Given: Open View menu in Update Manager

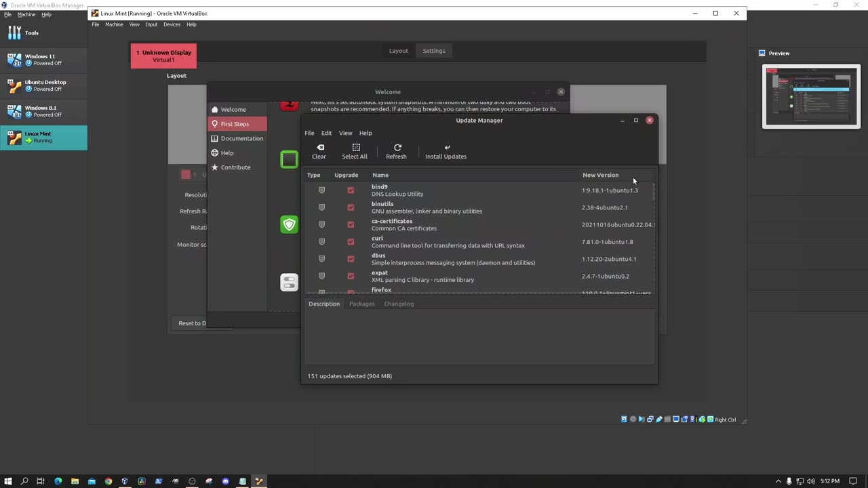Looking at the screenshot, I should point(345,133).
